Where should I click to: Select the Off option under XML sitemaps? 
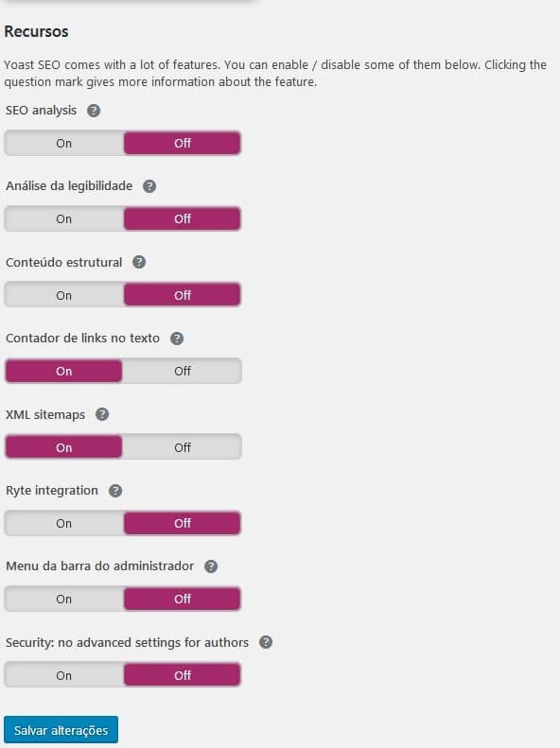tap(183, 447)
